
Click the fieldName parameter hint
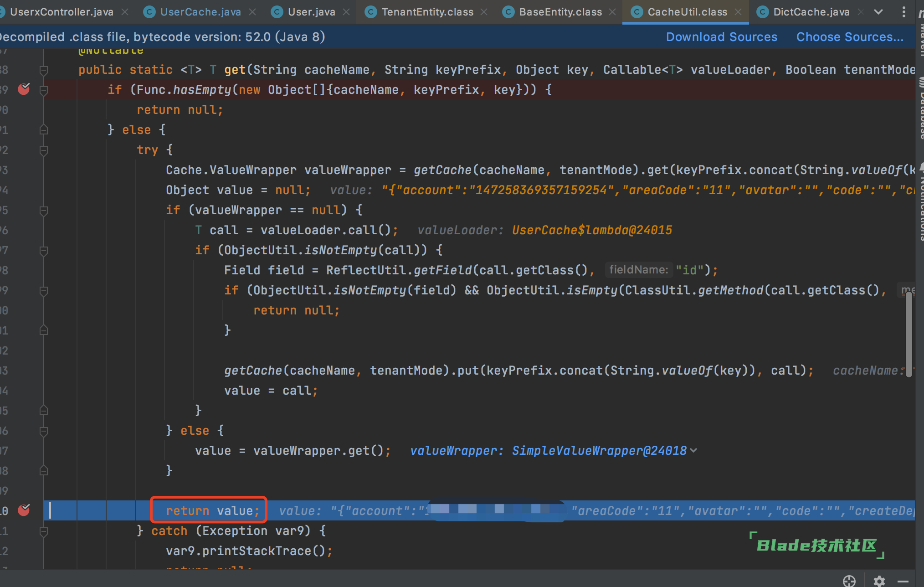[639, 270]
